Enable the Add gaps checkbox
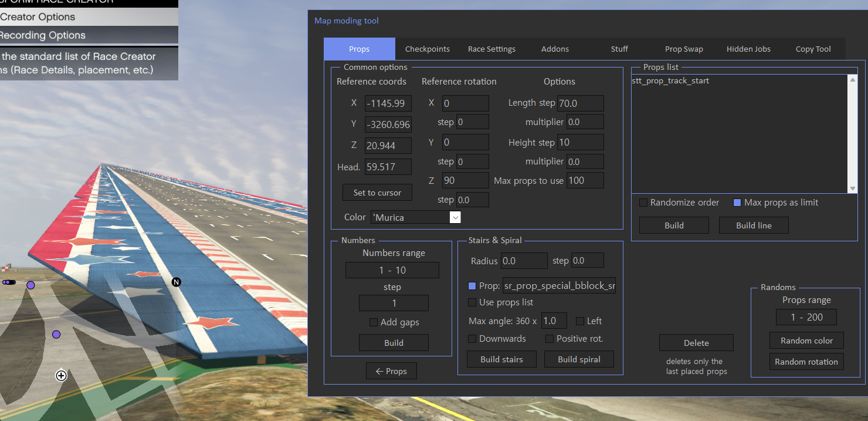This screenshot has width=868, height=421. coord(374,322)
